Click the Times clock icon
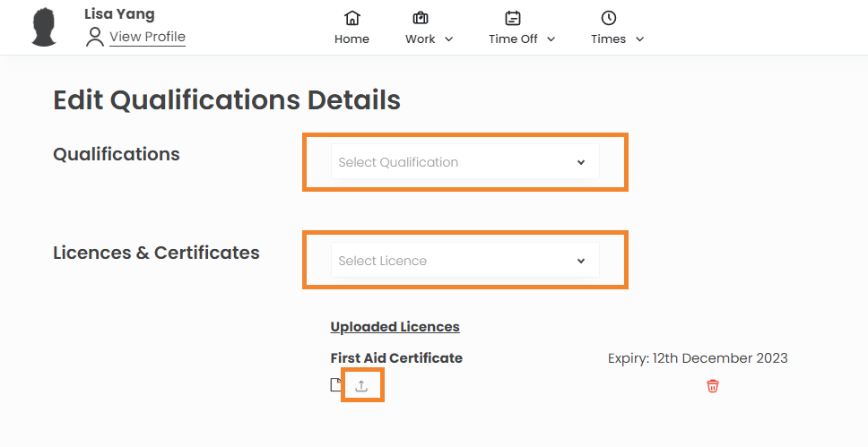This screenshot has height=447, width=868. click(608, 18)
